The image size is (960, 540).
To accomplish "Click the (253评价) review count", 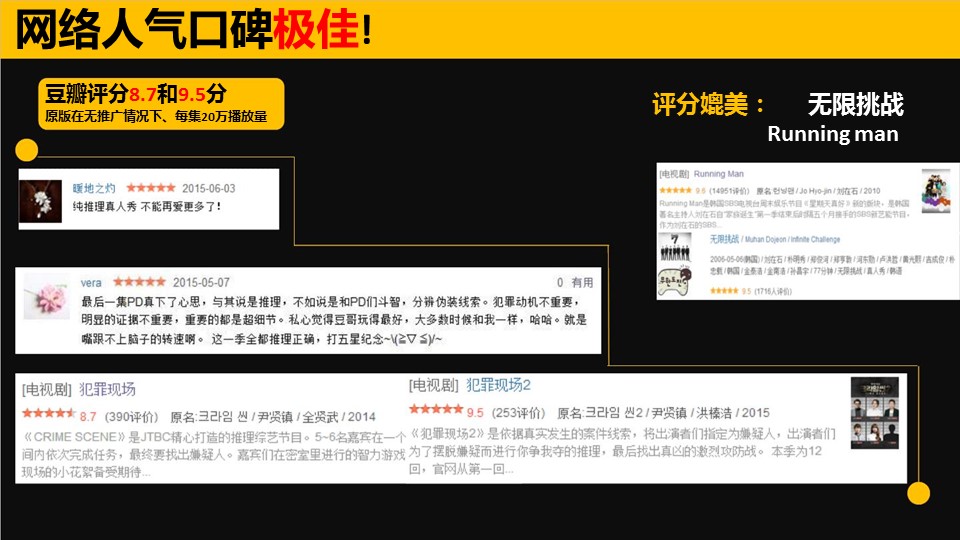I will [x=518, y=413].
